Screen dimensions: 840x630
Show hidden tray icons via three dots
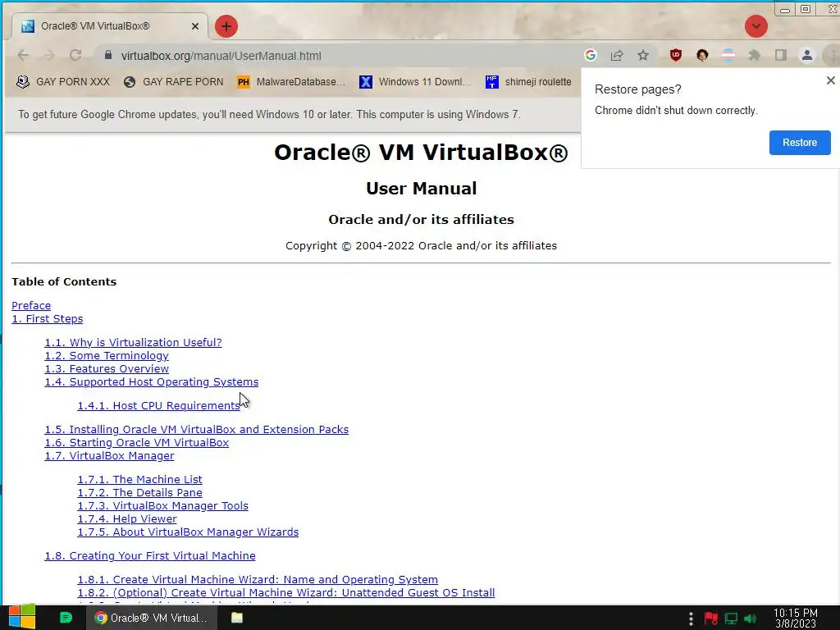click(691, 619)
